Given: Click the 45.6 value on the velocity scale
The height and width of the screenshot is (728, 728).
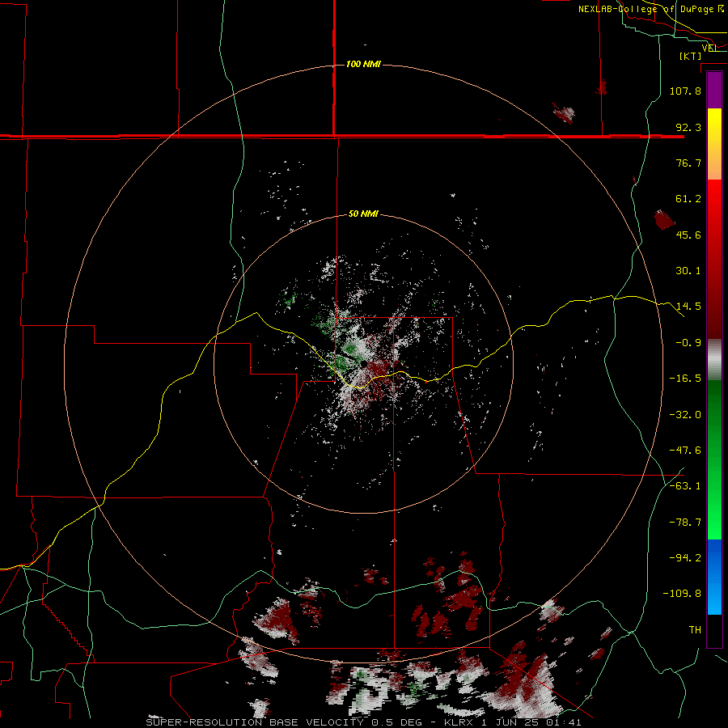Looking at the screenshot, I should (x=688, y=235).
